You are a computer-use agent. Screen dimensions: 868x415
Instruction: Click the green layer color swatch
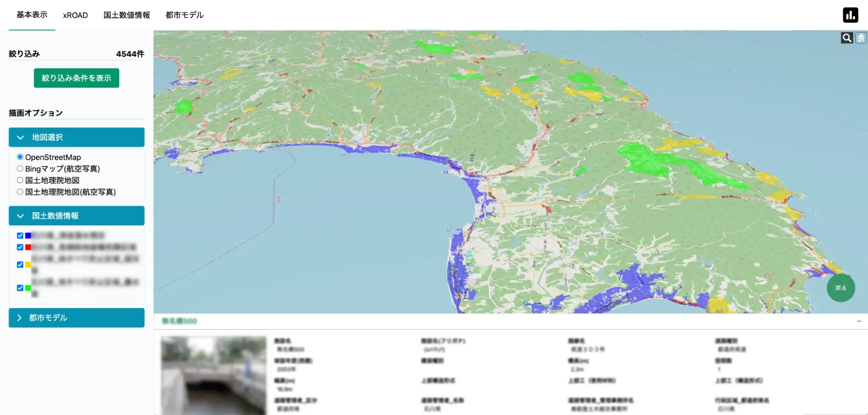(28, 288)
